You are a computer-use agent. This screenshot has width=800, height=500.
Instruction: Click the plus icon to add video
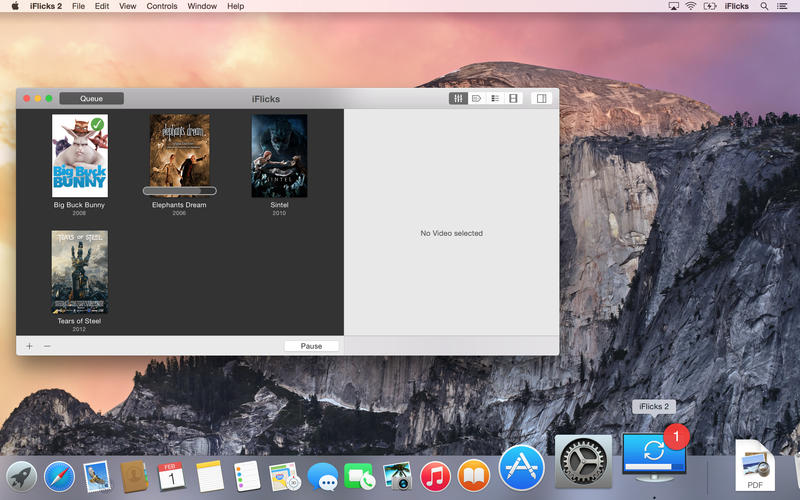(29, 346)
